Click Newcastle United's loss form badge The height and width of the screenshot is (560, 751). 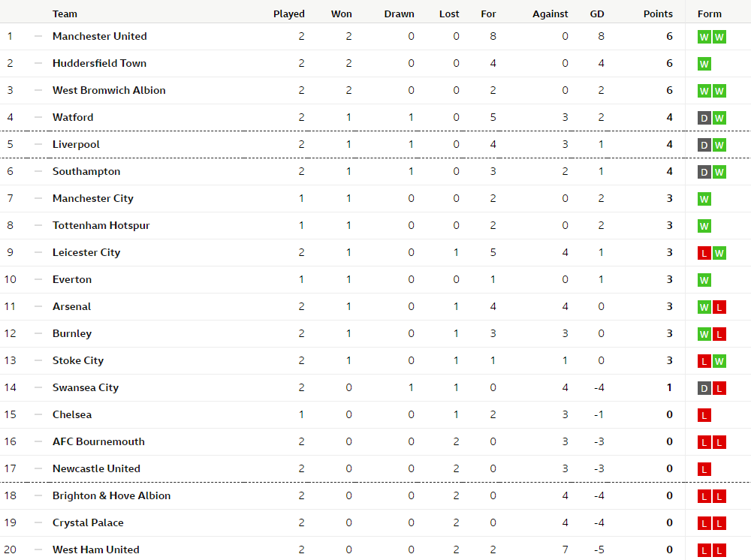click(x=704, y=469)
